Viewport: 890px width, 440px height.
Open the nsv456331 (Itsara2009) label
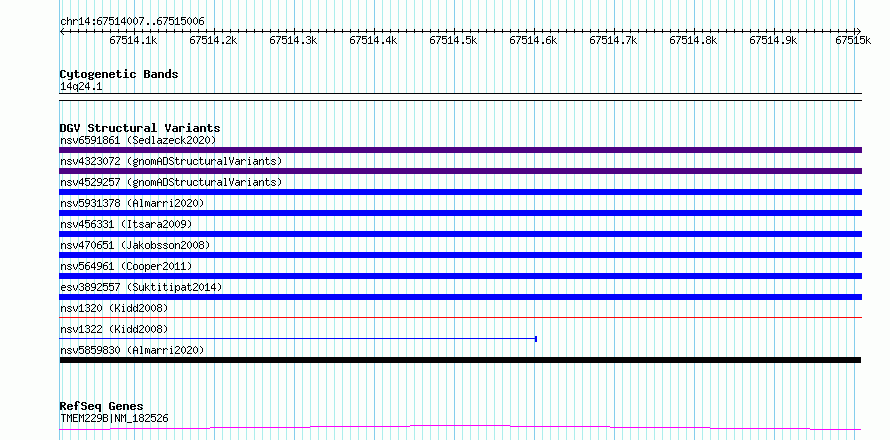[126, 224]
